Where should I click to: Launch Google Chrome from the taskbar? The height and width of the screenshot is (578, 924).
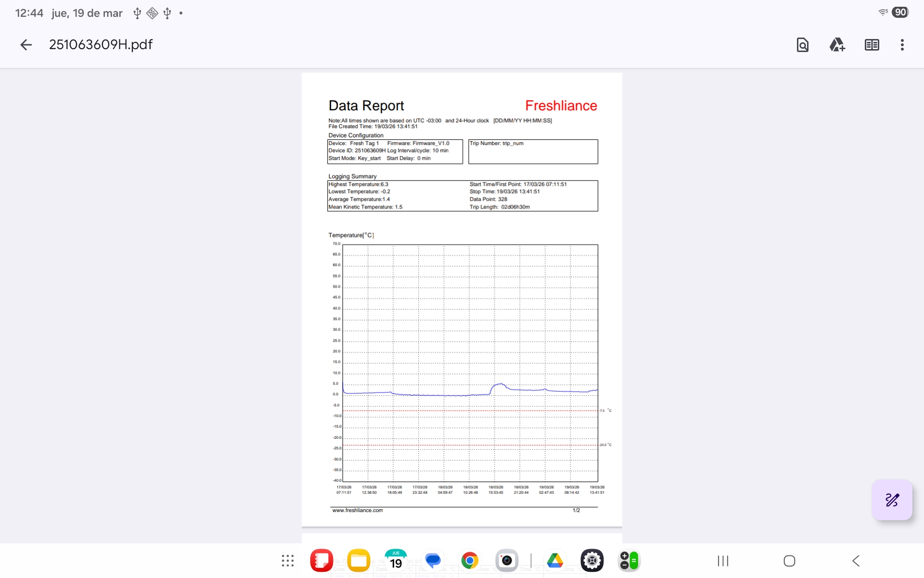point(470,561)
